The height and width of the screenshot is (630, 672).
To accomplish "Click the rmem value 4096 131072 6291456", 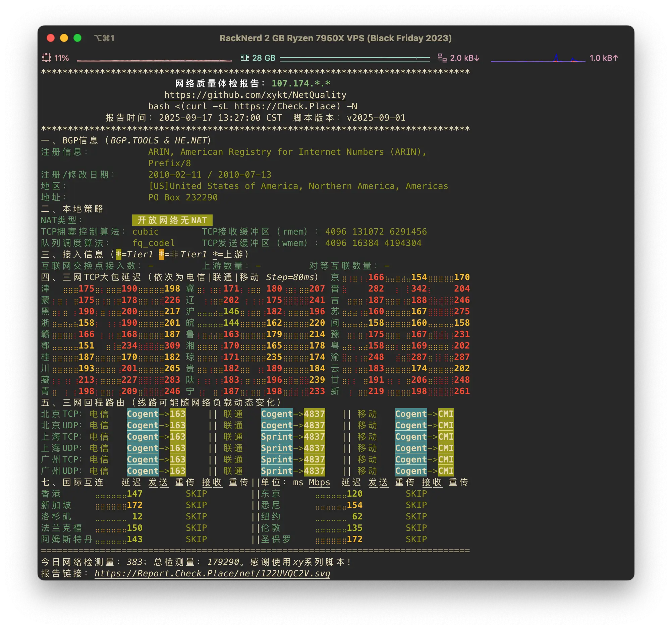I will [x=376, y=232].
